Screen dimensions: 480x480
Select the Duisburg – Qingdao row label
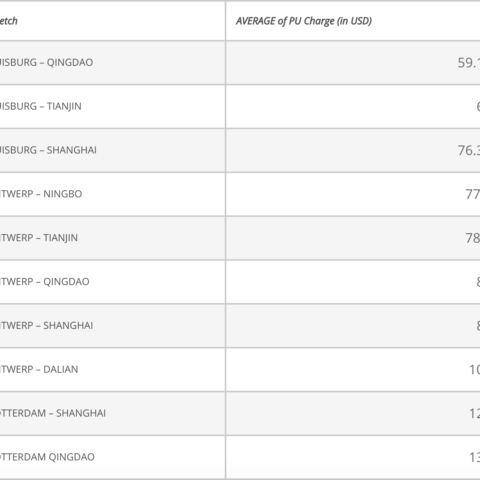click(46, 62)
